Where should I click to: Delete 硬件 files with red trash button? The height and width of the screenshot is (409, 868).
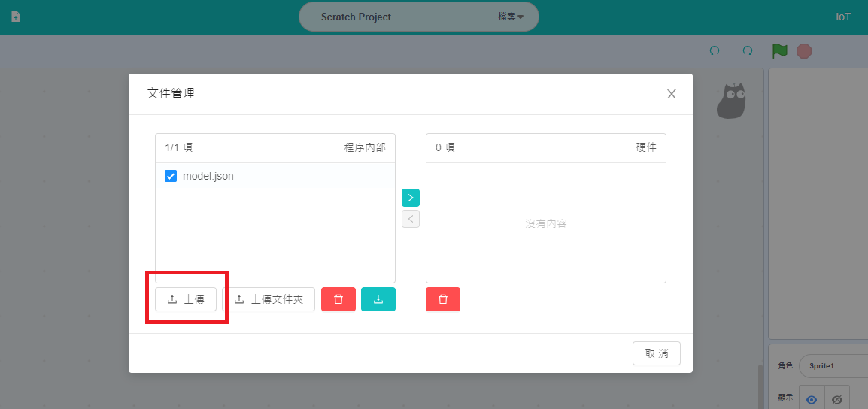(x=443, y=299)
